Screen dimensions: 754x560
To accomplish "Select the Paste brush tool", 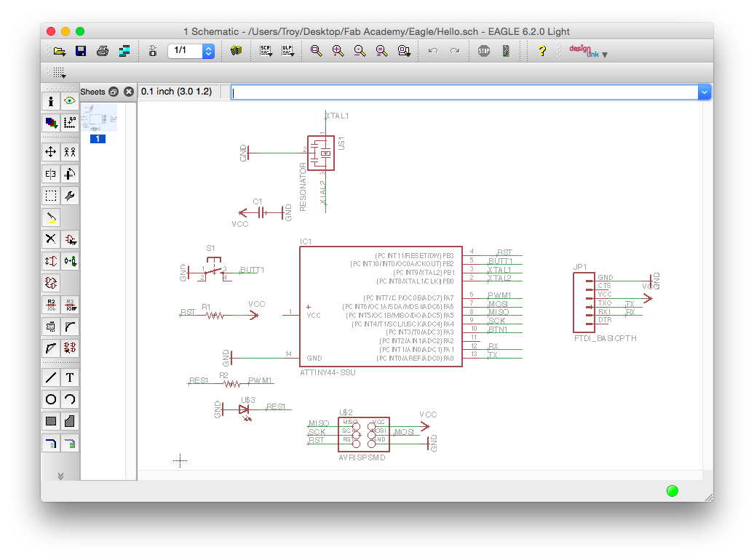I will coord(51,217).
